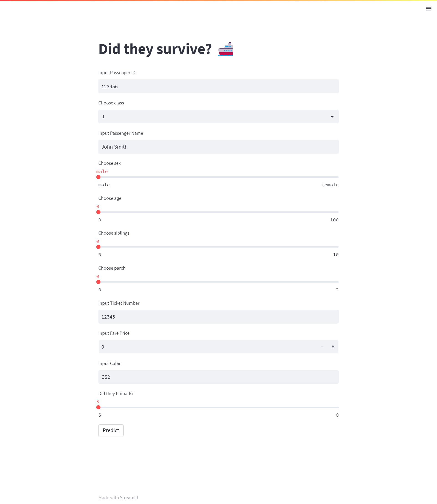
Task: Open the hamburger menu in the top corner
Action: point(428,9)
